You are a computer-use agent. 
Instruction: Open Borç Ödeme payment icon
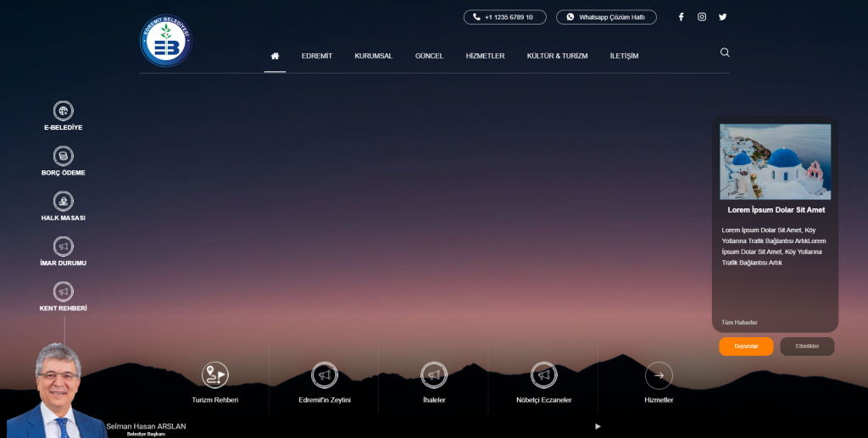coord(64,156)
